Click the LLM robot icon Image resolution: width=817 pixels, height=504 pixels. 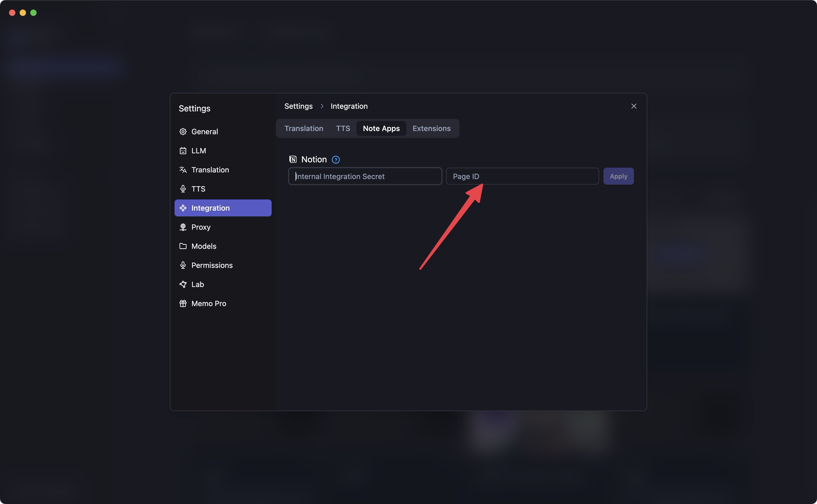[x=183, y=151]
